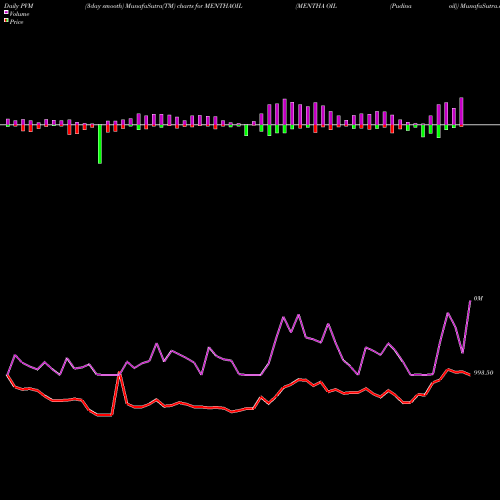Click the 'MENTHA OIL' header text
500x500 pixels.
click(316, 6)
